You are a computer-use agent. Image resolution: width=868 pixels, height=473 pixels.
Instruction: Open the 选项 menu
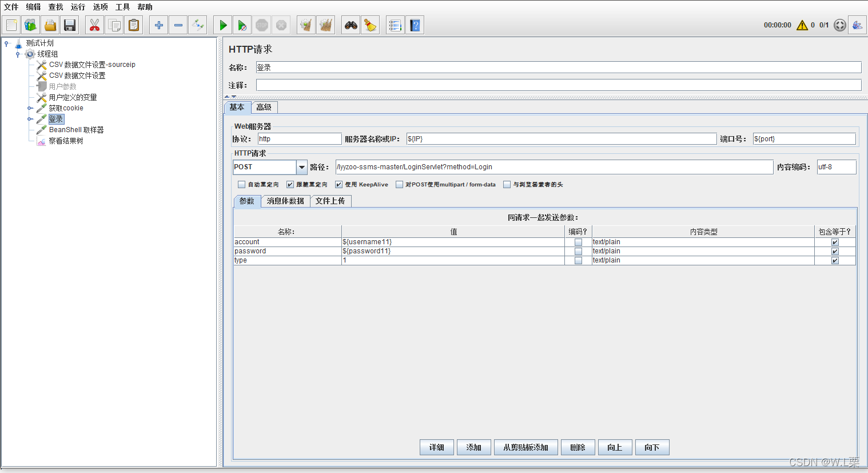tap(101, 7)
